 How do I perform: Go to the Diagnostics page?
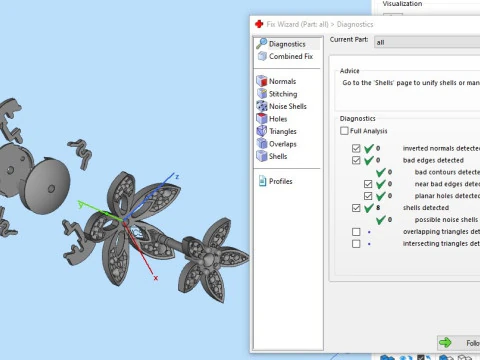coord(287,44)
